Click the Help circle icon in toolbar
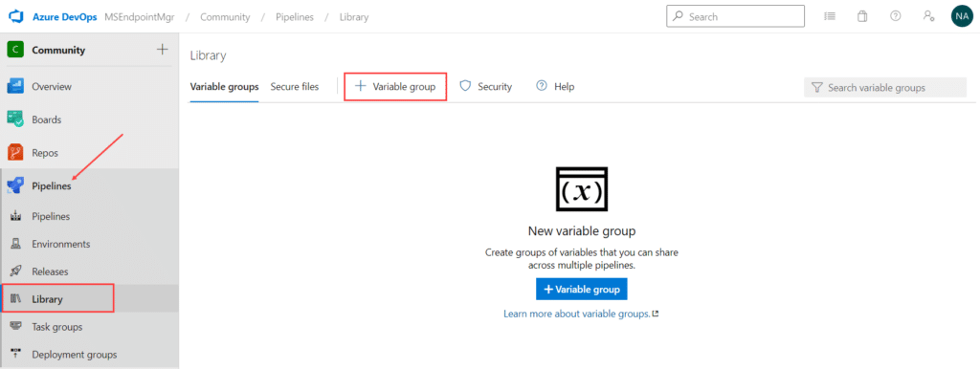The width and height of the screenshot is (980, 369). pos(542,86)
